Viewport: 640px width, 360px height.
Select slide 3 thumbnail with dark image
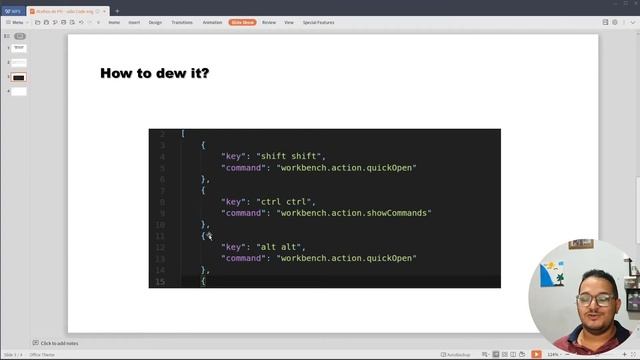pyautogui.click(x=19, y=77)
